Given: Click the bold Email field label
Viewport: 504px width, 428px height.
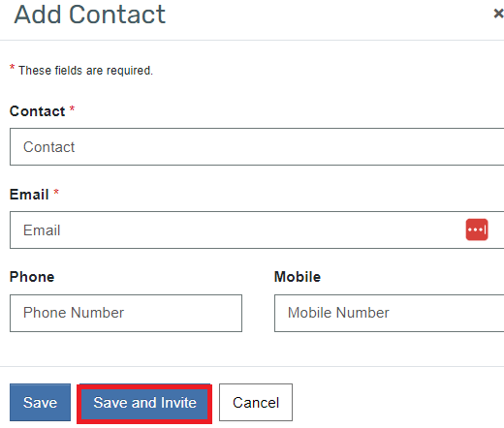Looking at the screenshot, I should pyautogui.click(x=29, y=195).
